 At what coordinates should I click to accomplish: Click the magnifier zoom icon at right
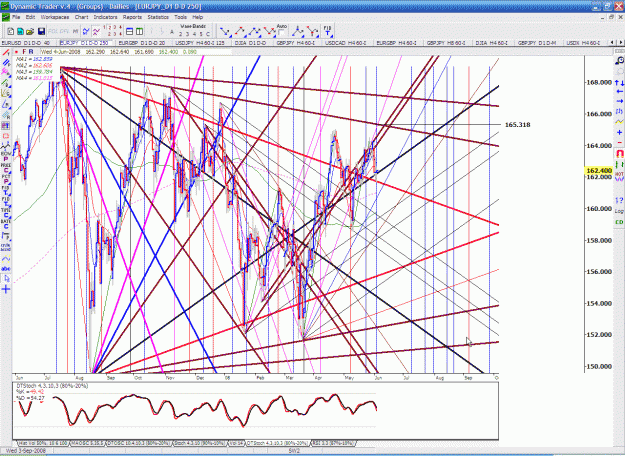[x=619, y=60]
